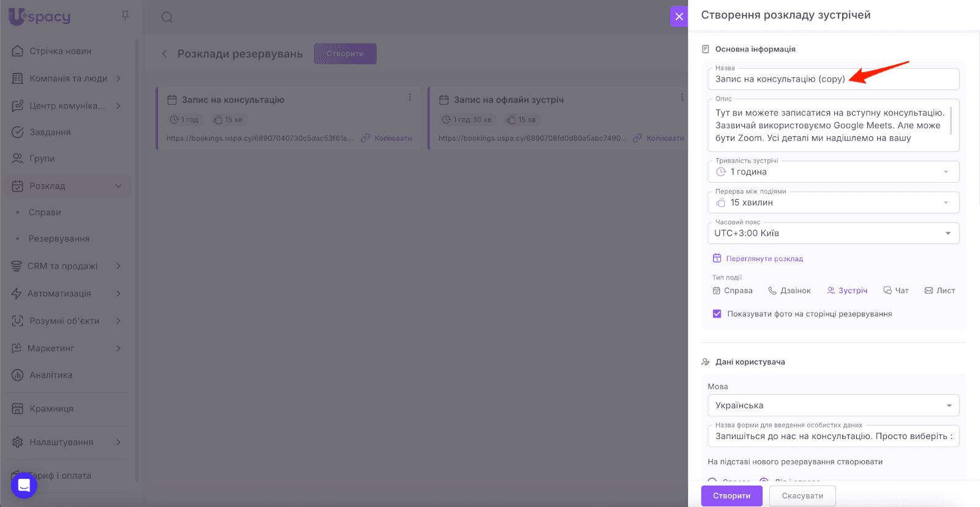Click the Розумні об'єкти icon in sidebar
Screen dimensions: 980x507
pos(18,321)
